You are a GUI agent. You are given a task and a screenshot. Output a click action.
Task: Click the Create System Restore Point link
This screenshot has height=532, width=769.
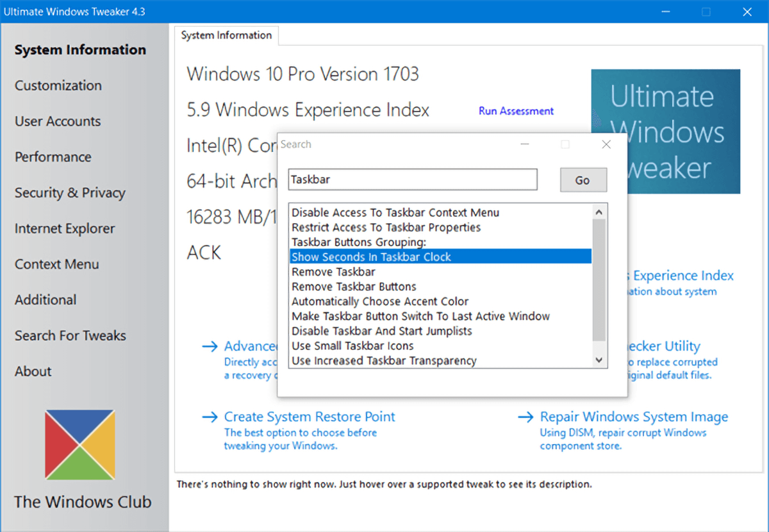pos(310,417)
